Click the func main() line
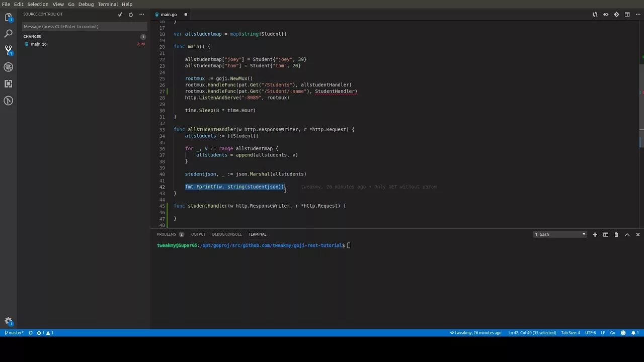This screenshot has height=362, width=644. [192, 47]
